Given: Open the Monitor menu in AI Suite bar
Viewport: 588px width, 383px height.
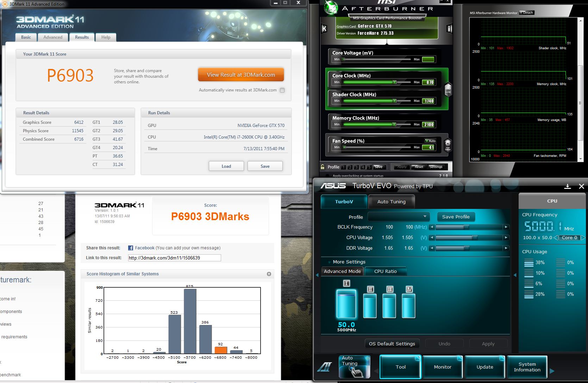Looking at the screenshot, I should pos(443,367).
